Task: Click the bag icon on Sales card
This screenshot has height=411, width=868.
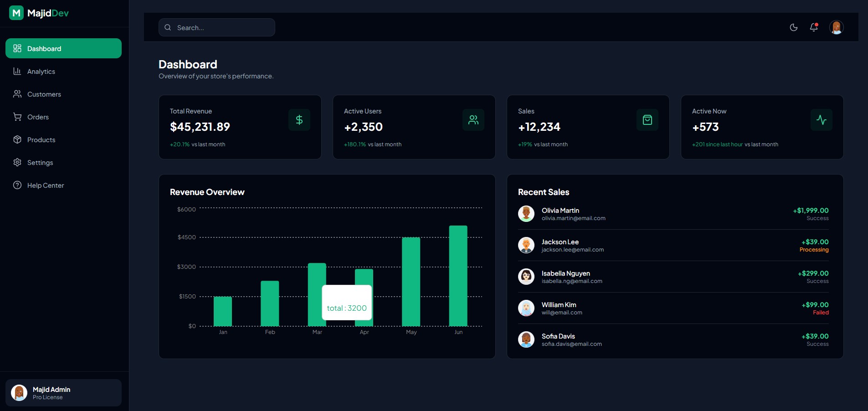Action: pos(647,120)
